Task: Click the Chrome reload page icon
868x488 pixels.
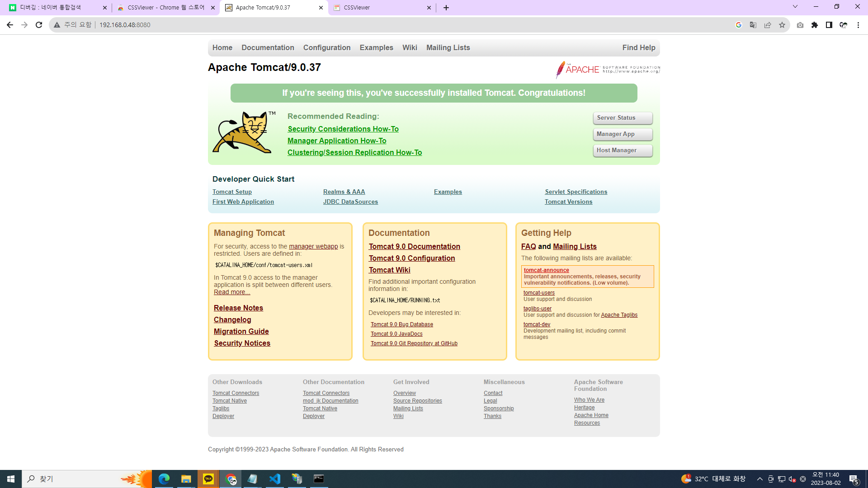Action: [x=39, y=25]
